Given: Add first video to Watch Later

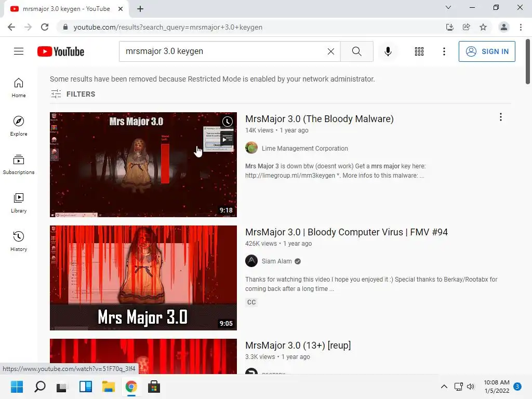Looking at the screenshot, I should (228, 122).
